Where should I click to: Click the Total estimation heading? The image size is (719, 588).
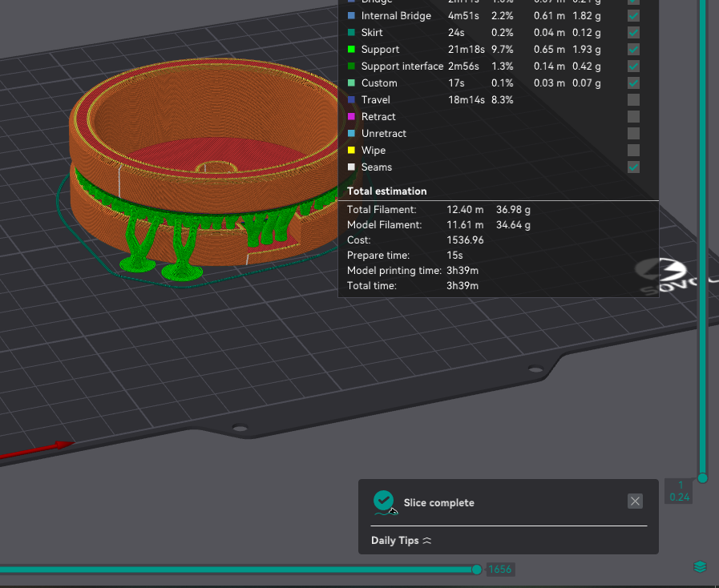click(x=387, y=191)
